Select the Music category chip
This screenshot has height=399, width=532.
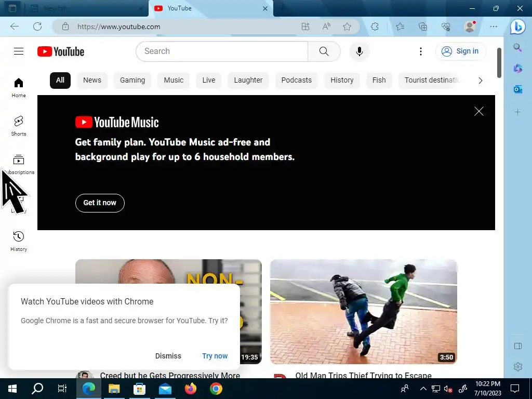coord(174,81)
